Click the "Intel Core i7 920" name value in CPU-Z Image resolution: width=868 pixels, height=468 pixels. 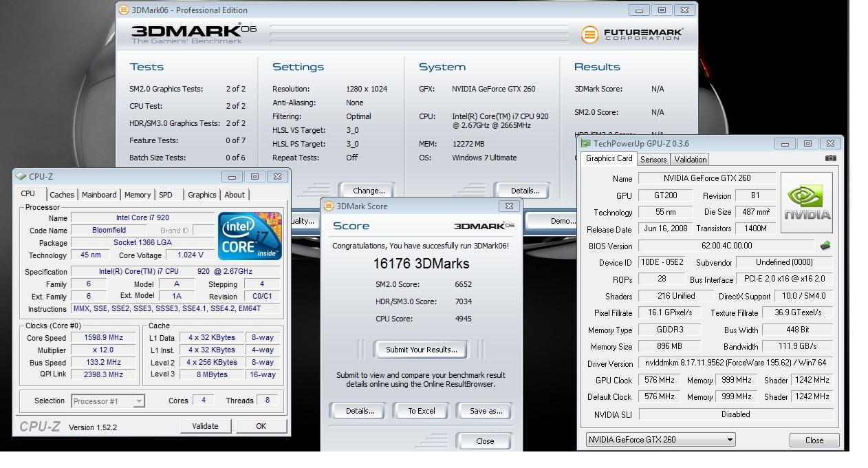pos(142,218)
